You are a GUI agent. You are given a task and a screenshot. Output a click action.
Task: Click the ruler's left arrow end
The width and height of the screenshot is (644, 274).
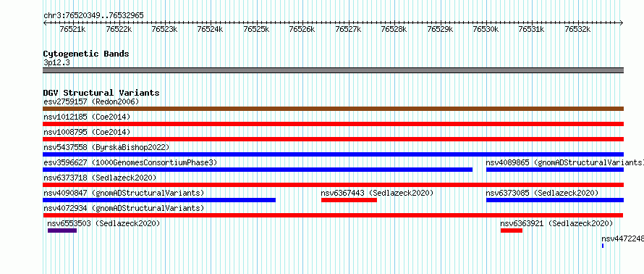click(x=45, y=23)
